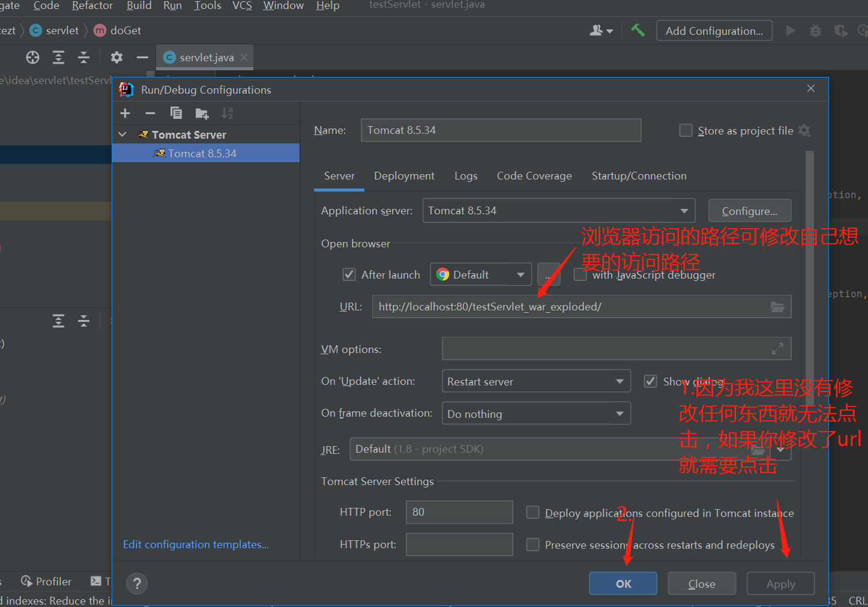Open the user account icon in the toolbar
The image size is (868, 607).
(596, 31)
